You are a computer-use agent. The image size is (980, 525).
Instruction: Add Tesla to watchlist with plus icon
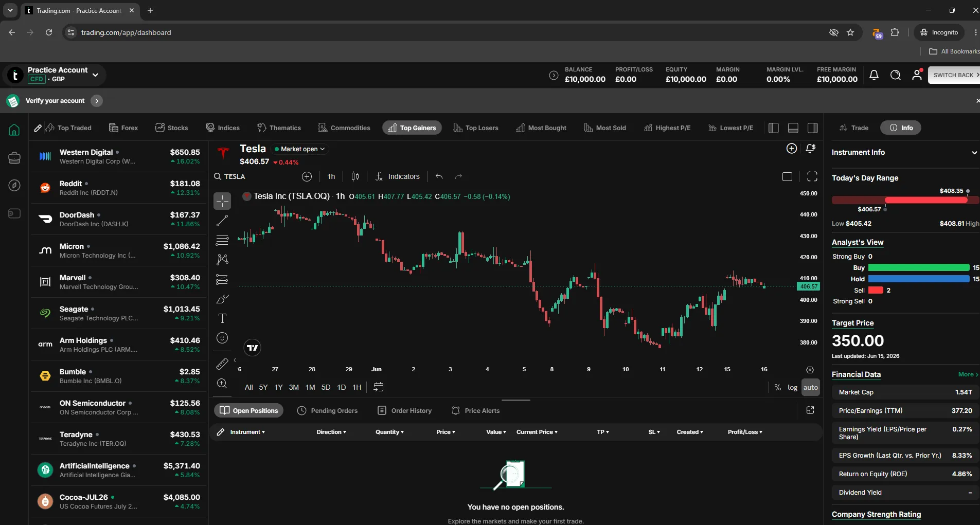coord(792,149)
